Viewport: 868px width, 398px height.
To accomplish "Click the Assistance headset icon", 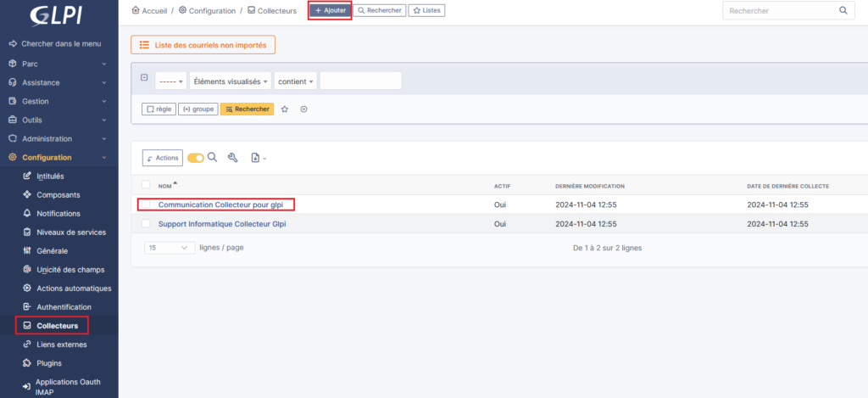I will tap(13, 82).
